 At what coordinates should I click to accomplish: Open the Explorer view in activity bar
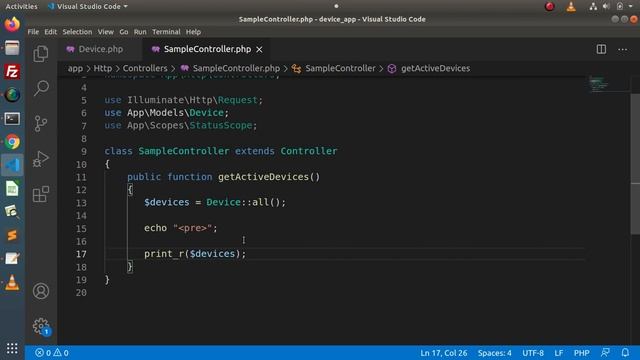(x=41, y=54)
